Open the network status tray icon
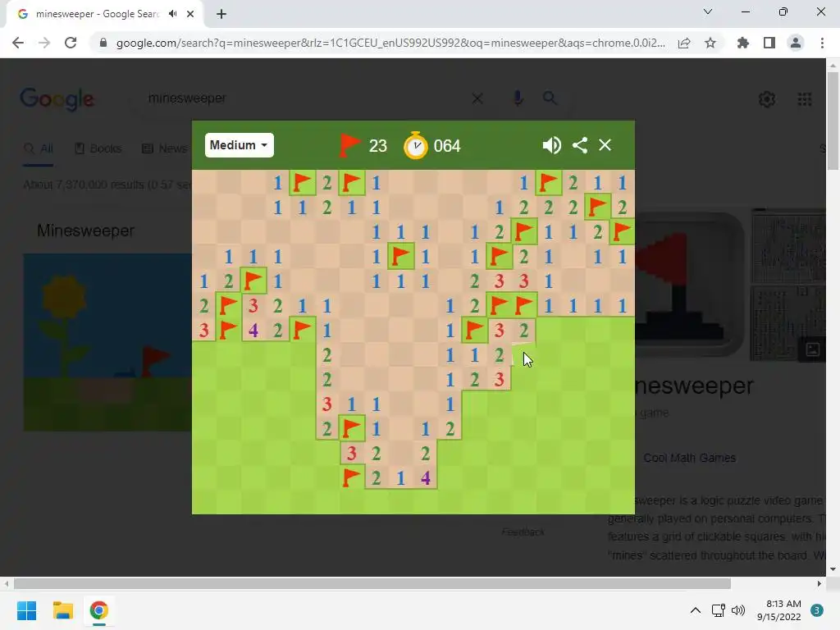This screenshot has width=840, height=630. click(x=718, y=610)
